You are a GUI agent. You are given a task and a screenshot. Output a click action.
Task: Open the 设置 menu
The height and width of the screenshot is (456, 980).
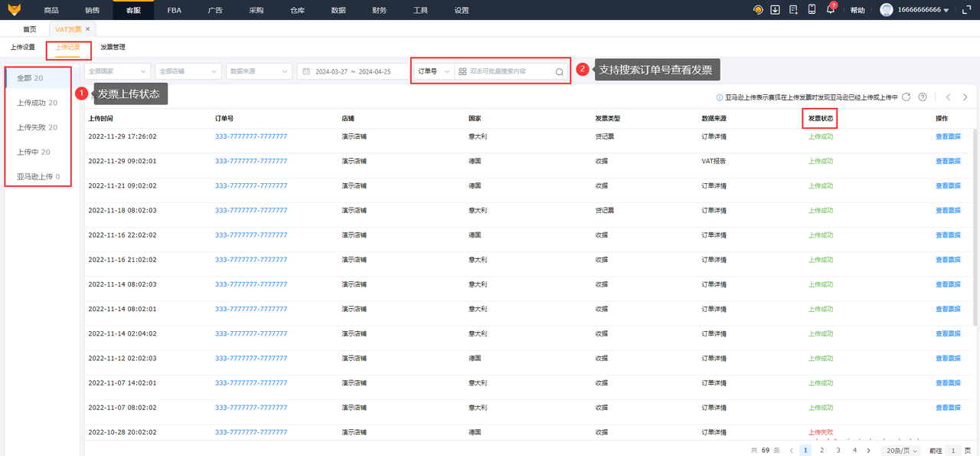click(461, 10)
